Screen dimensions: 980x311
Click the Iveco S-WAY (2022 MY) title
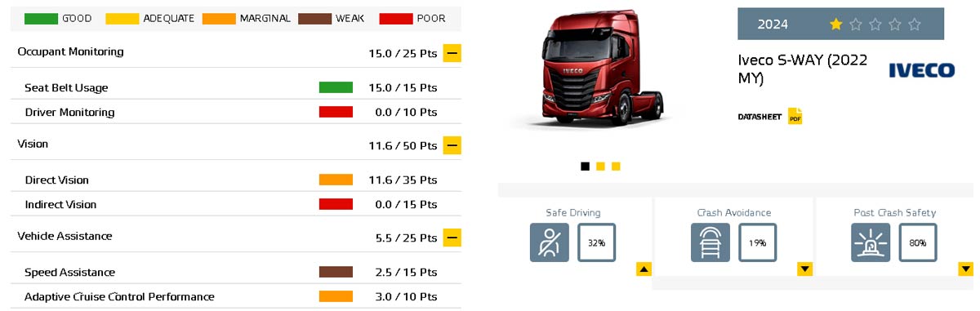pyautogui.click(x=803, y=69)
